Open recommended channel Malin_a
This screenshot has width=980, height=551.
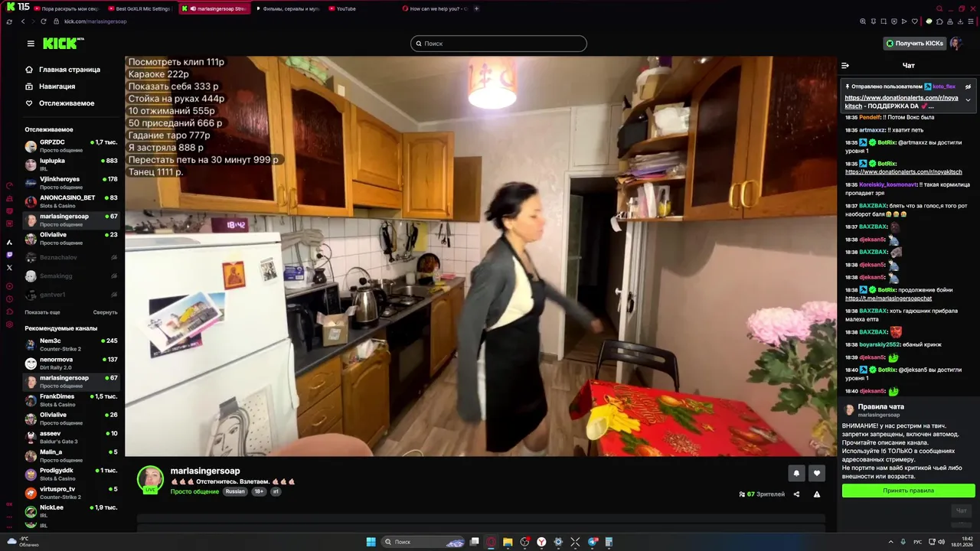point(70,455)
